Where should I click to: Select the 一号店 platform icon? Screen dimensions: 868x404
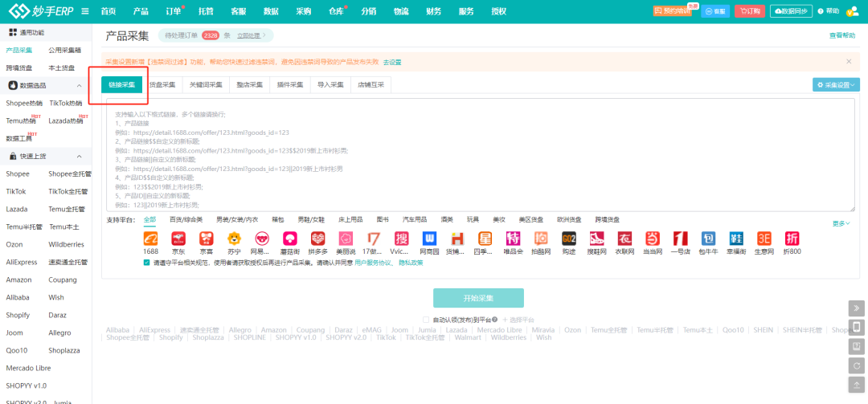[681, 239]
